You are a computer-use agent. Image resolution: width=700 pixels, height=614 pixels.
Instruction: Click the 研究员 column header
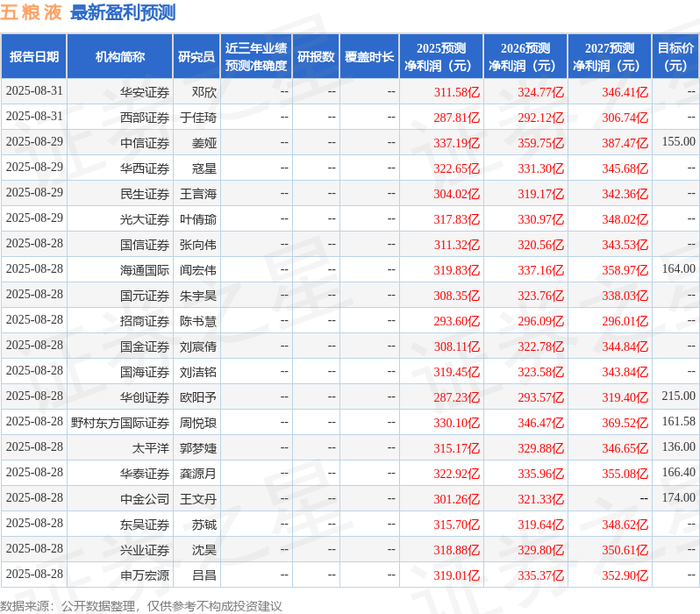pos(196,57)
